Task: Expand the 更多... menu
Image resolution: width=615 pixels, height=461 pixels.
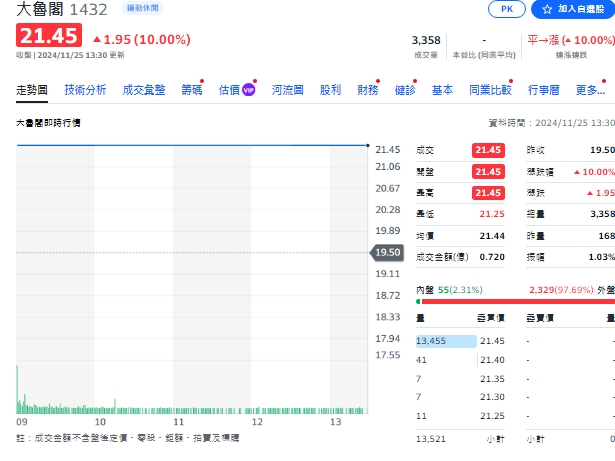Action: [590, 90]
